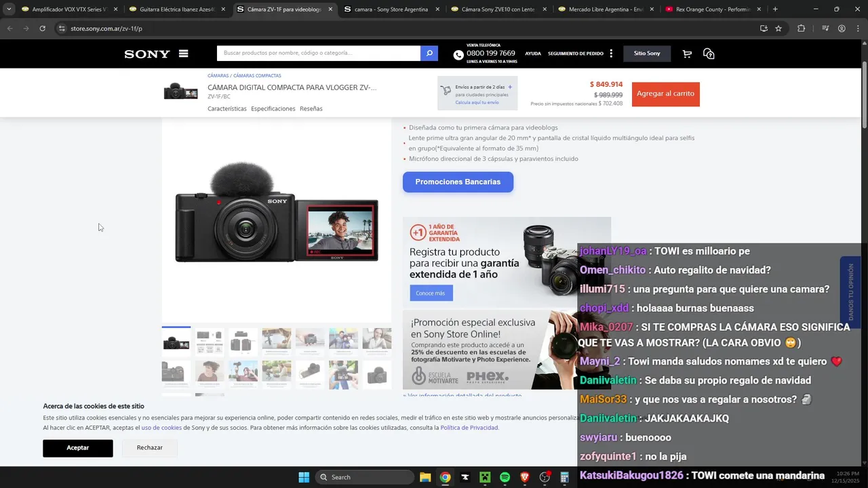Click CÁMARAS breadcrumb link
Image resolution: width=868 pixels, height=488 pixels.
pos(218,76)
